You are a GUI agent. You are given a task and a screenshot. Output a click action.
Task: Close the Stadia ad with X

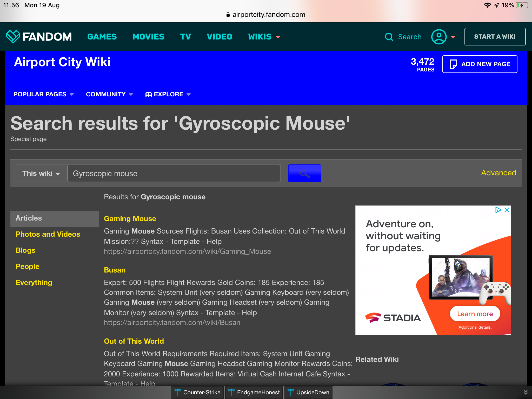click(507, 210)
